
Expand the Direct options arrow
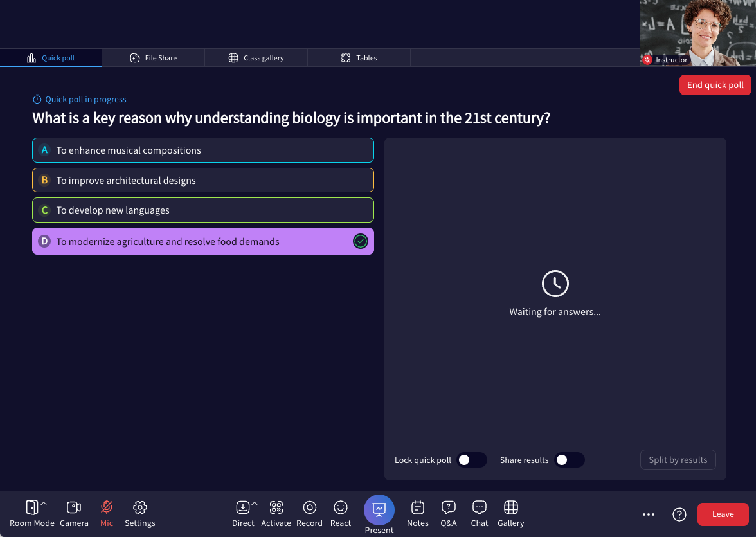pos(255,504)
